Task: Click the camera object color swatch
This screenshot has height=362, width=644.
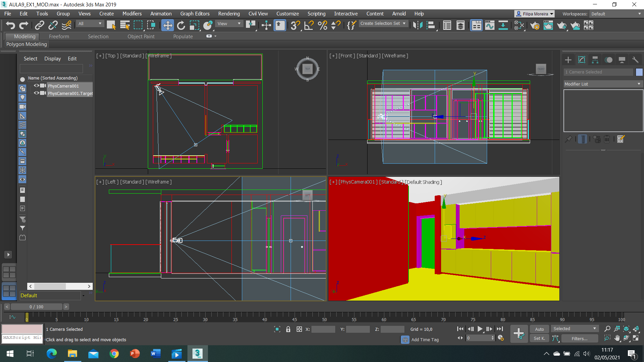Action: [x=639, y=72]
